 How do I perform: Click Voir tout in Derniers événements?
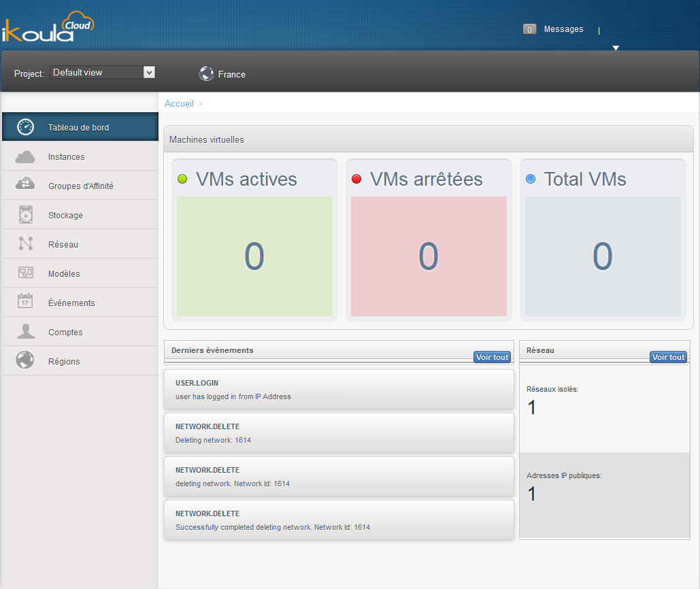coord(492,357)
